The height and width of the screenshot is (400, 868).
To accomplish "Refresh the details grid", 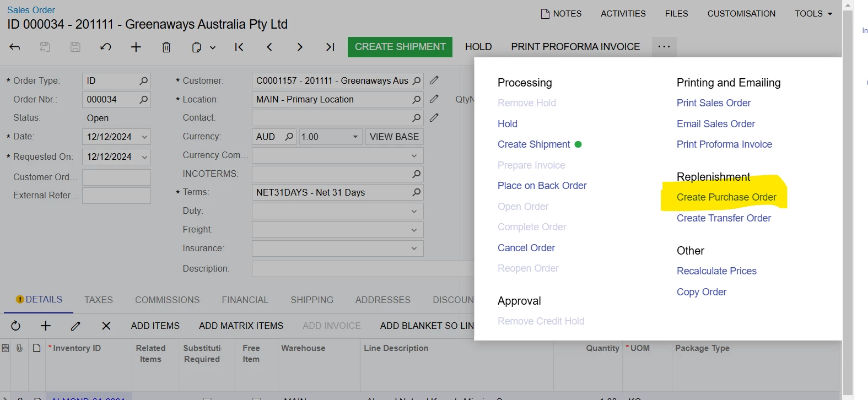I will [x=15, y=326].
